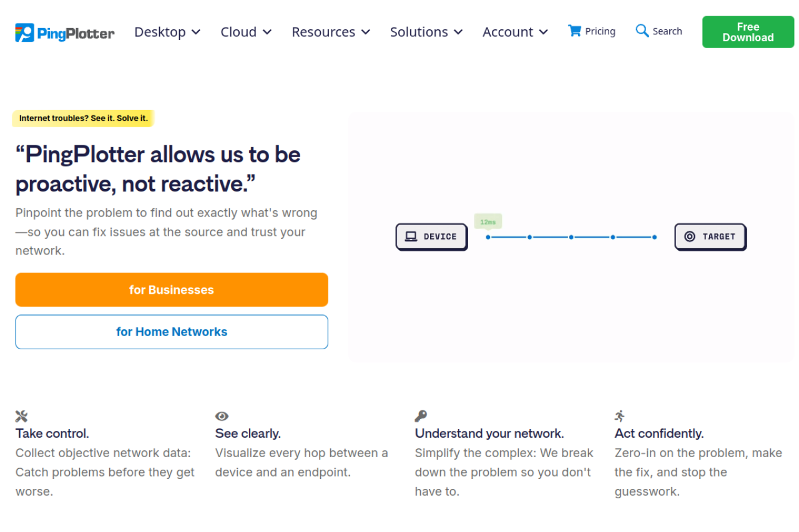Viewport: 799px width, 532px height.
Task: Click the See clearly. heading
Action: pos(248,433)
